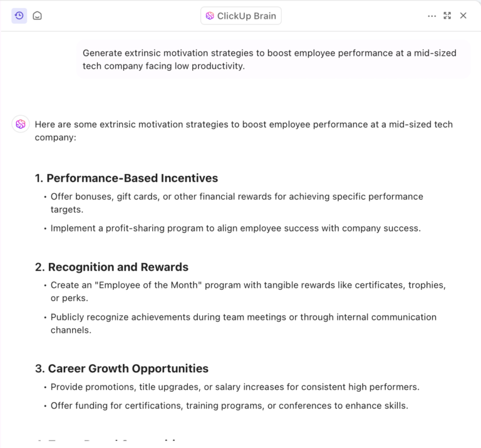Click the publicly recognize achievements bullet
Screen dimensions: 481x448
243,323
